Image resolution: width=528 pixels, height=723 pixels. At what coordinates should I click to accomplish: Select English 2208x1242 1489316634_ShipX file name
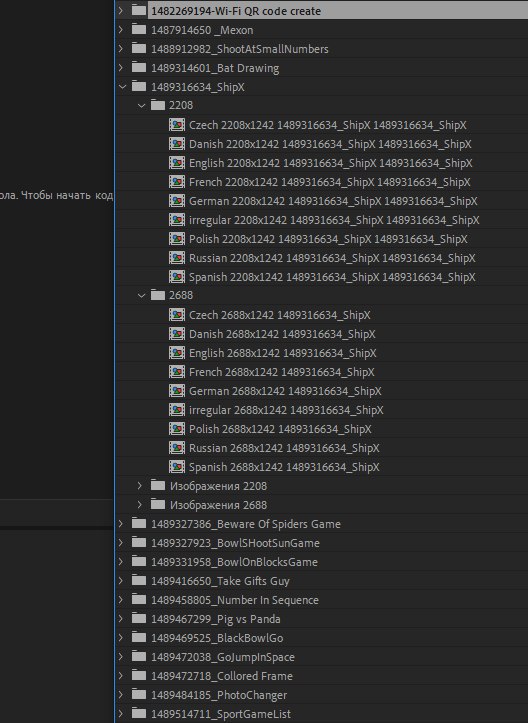click(331, 163)
